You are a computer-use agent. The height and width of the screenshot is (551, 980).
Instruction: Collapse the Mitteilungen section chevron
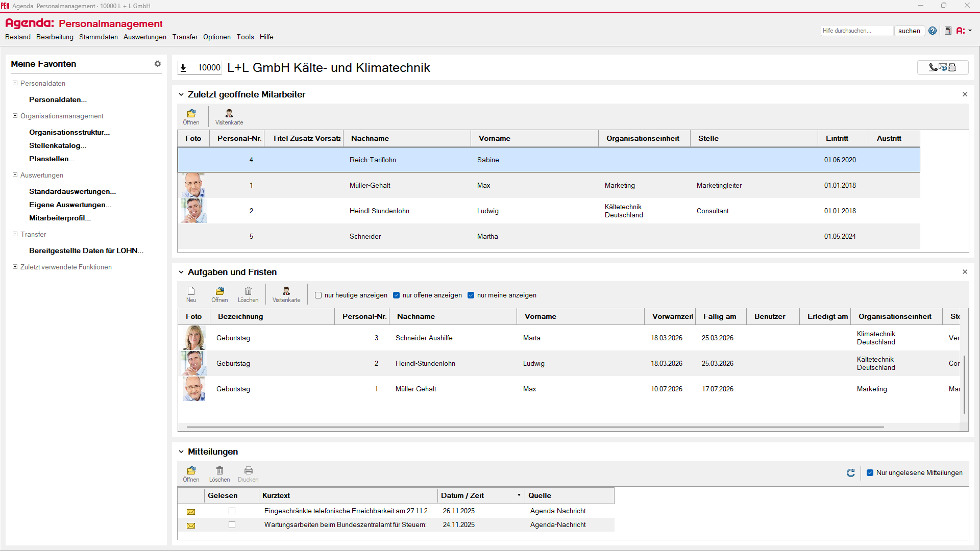pos(181,452)
